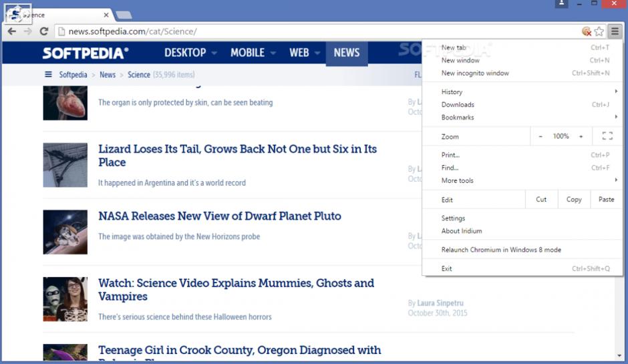Viewport: 628px width, 364px height.
Task: Click the Softpedia breadcrumb link
Action: click(x=73, y=75)
